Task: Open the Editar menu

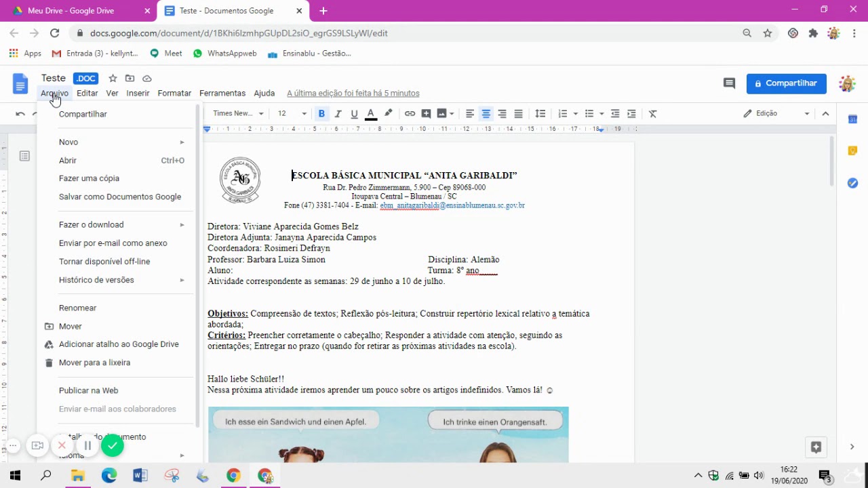Action: [87, 94]
